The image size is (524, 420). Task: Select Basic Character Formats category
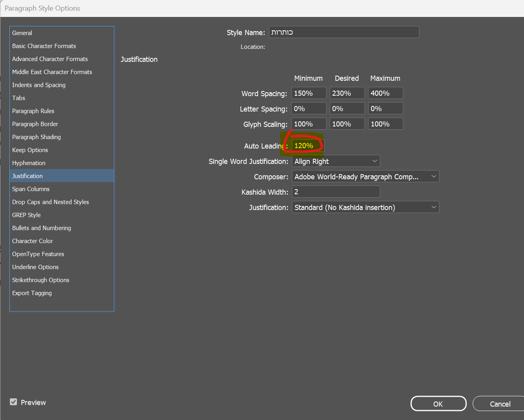click(62, 46)
